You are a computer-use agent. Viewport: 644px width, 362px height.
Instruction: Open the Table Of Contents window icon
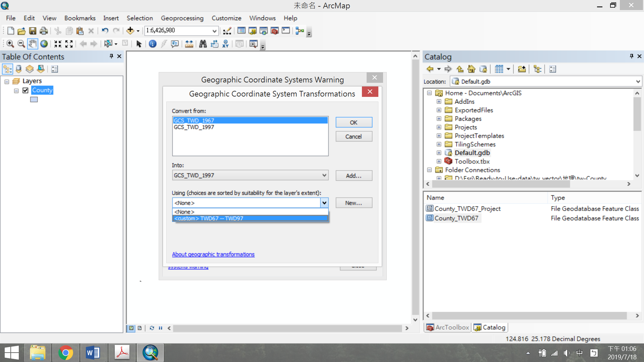point(241,31)
